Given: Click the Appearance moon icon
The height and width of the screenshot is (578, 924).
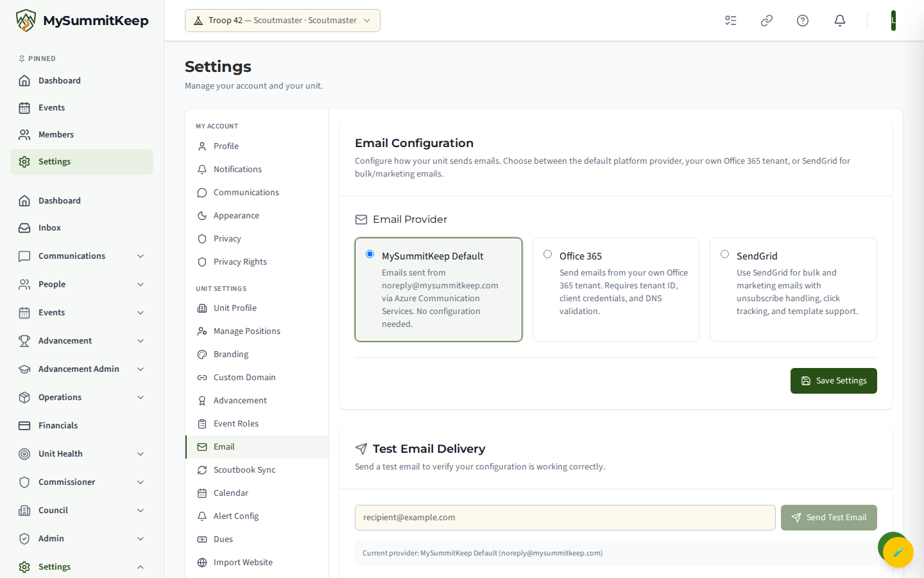Looking at the screenshot, I should [x=202, y=216].
